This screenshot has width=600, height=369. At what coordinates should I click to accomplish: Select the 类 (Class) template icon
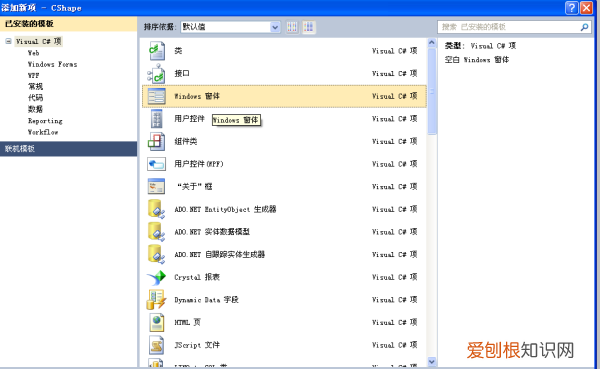pos(157,51)
